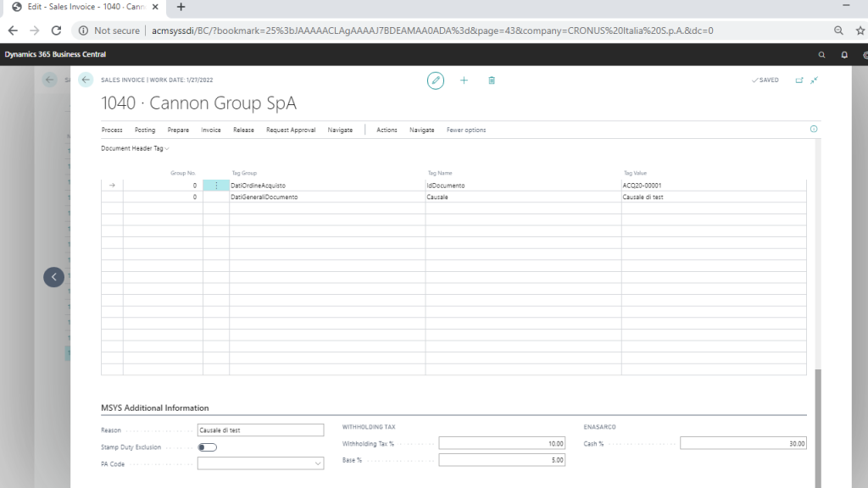Click the Release action
868x488 pixels.
coord(243,130)
